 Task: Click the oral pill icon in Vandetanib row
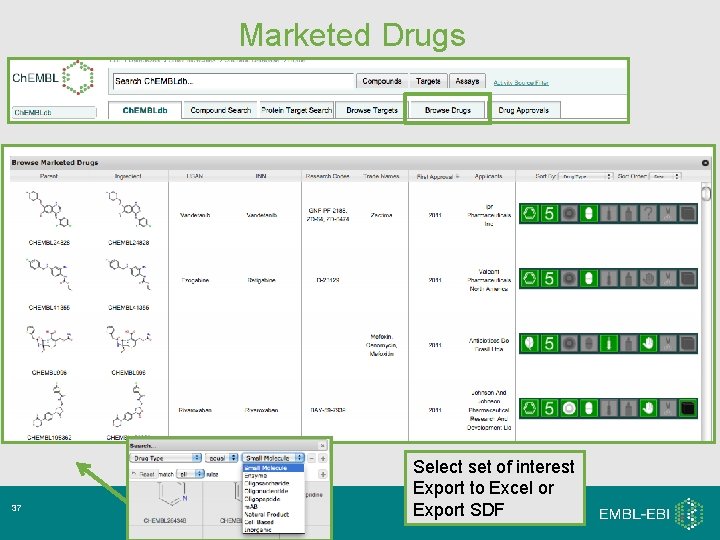pyautogui.click(x=589, y=214)
